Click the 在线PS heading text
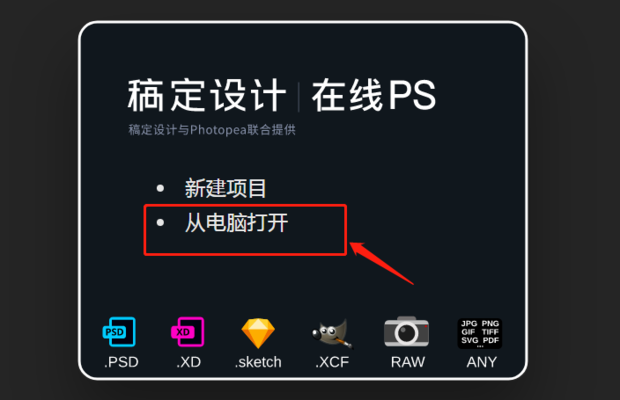 (374, 95)
